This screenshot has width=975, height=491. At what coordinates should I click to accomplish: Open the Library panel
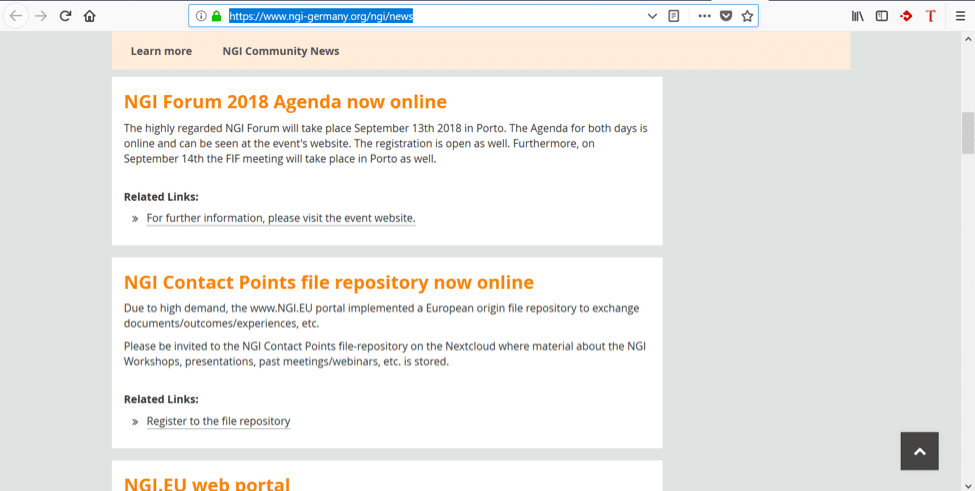click(x=857, y=16)
